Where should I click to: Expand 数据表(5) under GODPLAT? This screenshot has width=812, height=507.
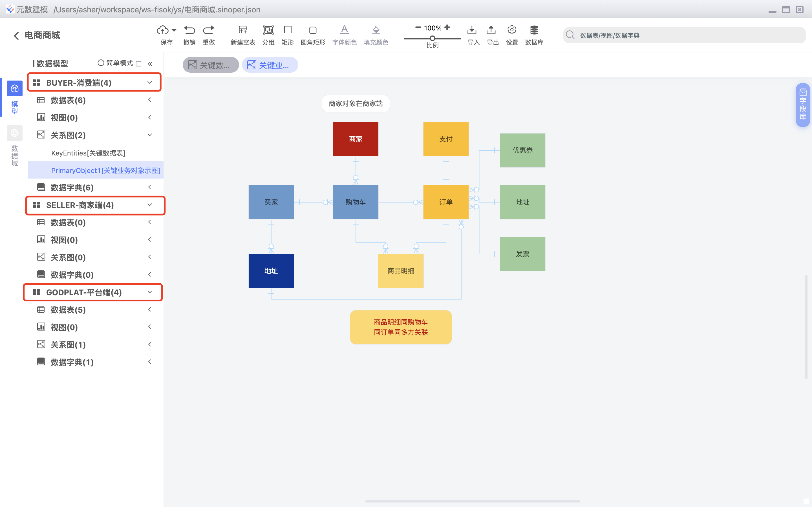coord(150,310)
